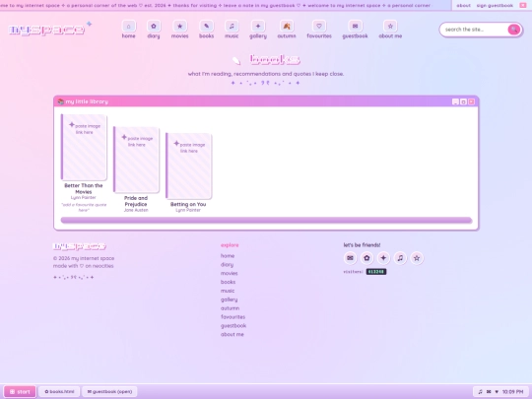Open the guestbook envelope icon in navbar
This screenshot has width=532, height=399.
[x=355, y=27]
